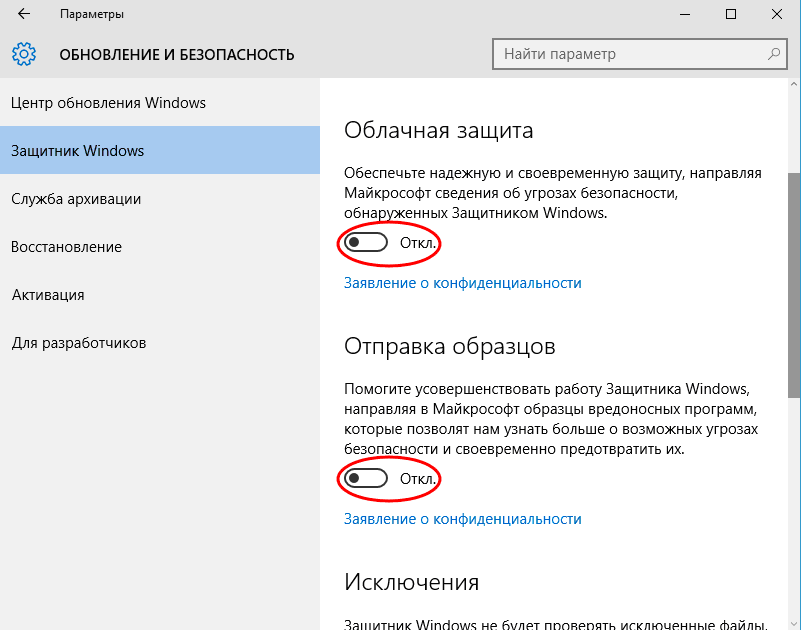This screenshot has width=801, height=630.
Task: Enable the 'Облачная защита' toggle
Action: coord(365,243)
